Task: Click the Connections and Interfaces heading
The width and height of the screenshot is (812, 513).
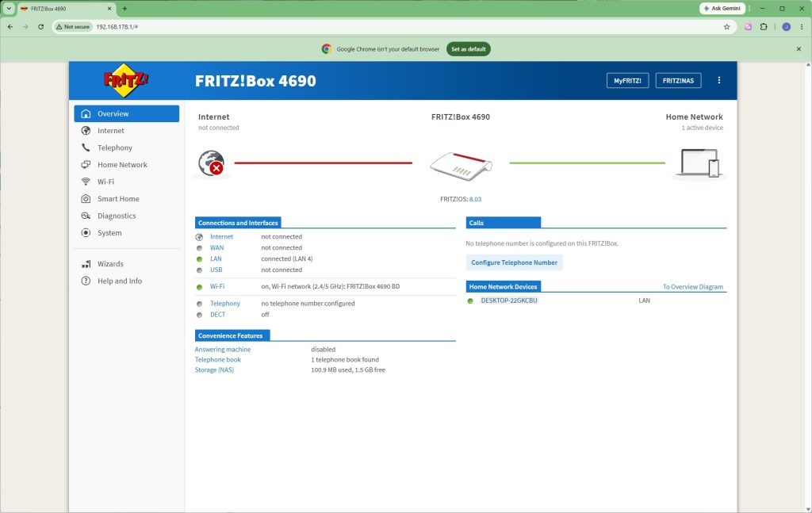Action: (238, 223)
